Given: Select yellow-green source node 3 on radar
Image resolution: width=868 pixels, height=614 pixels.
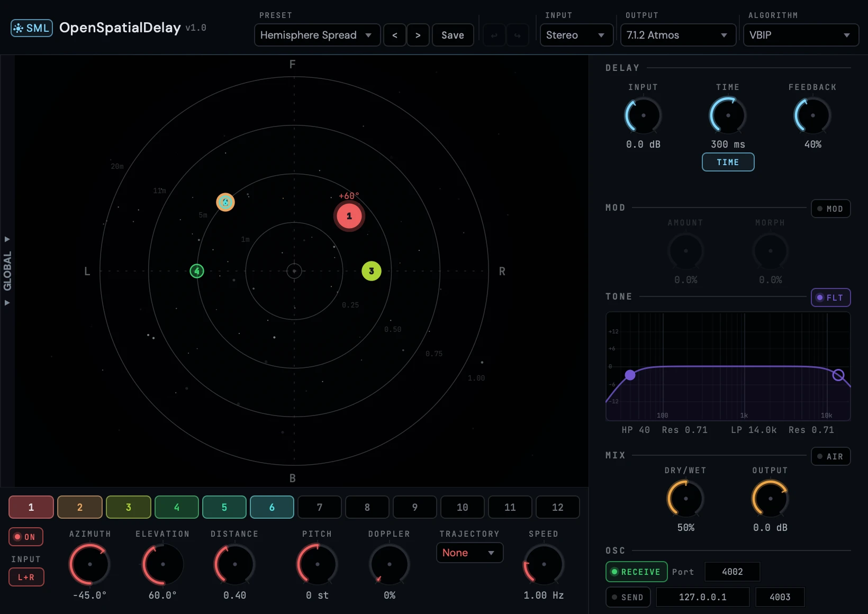Looking at the screenshot, I should point(372,271).
